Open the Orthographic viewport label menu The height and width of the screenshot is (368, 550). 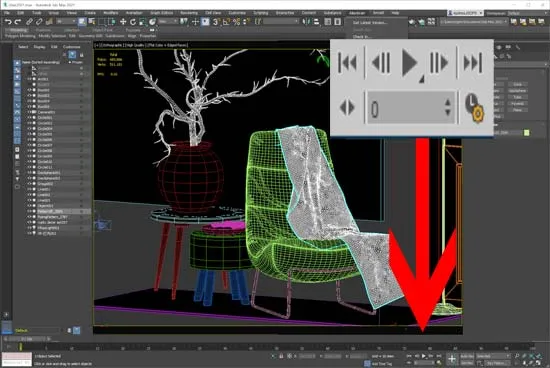point(111,45)
